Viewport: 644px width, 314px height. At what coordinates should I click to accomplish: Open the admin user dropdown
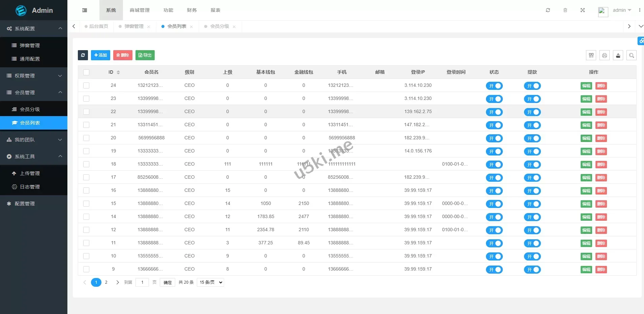pos(622,10)
